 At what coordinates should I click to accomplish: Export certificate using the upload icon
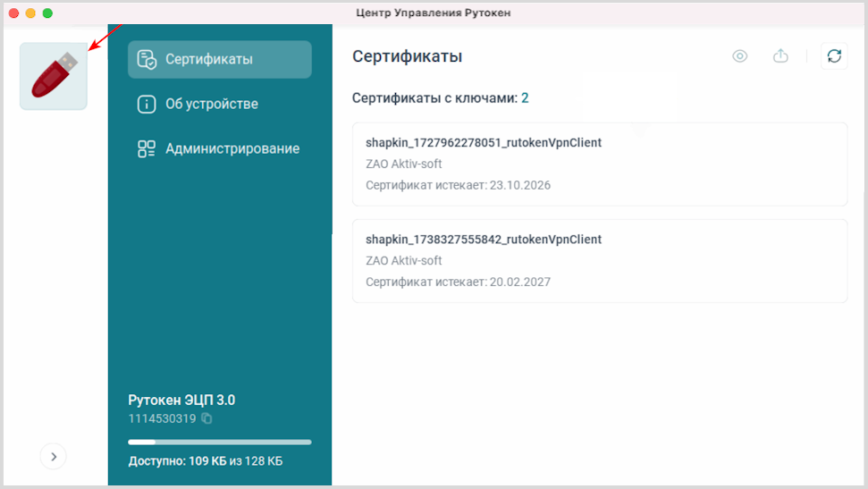pos(780,56)
